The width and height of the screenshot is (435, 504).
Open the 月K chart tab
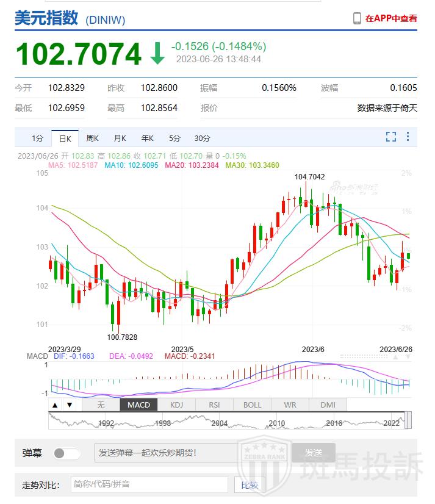(x=120, y=138)
